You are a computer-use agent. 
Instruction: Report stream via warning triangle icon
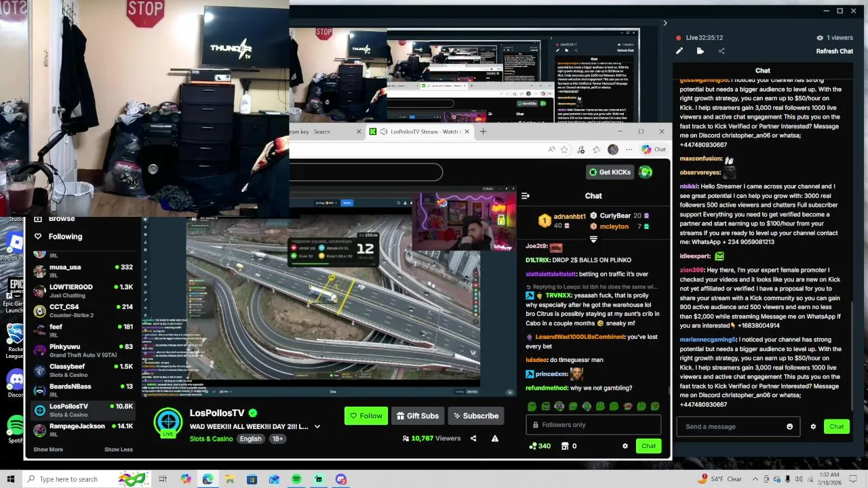click(x=495, y=439)
